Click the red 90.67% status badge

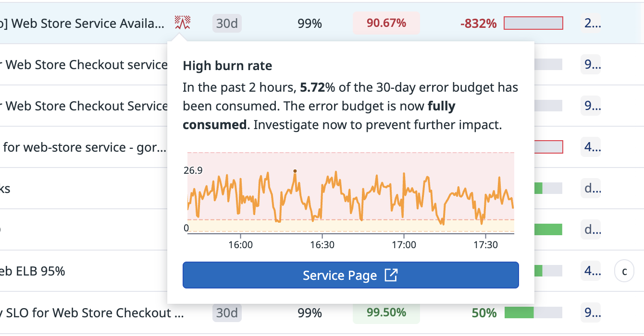pyautogui.click(x=386, y=23)
